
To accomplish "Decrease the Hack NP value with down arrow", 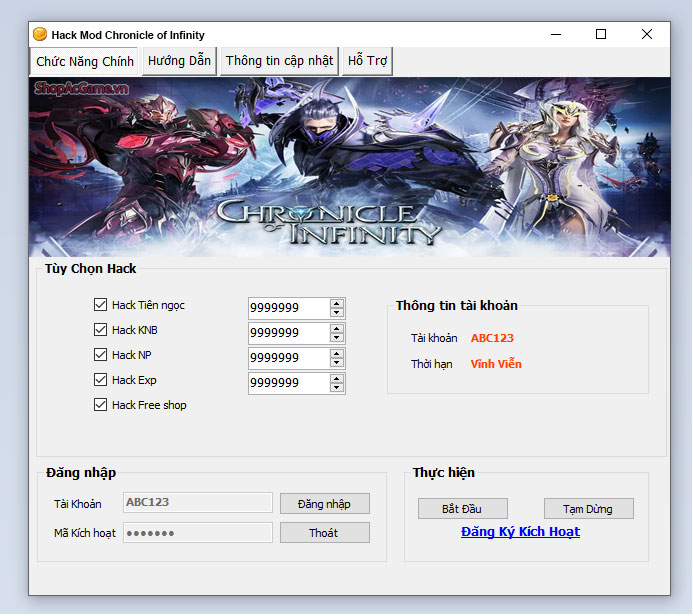I will 337,363.
